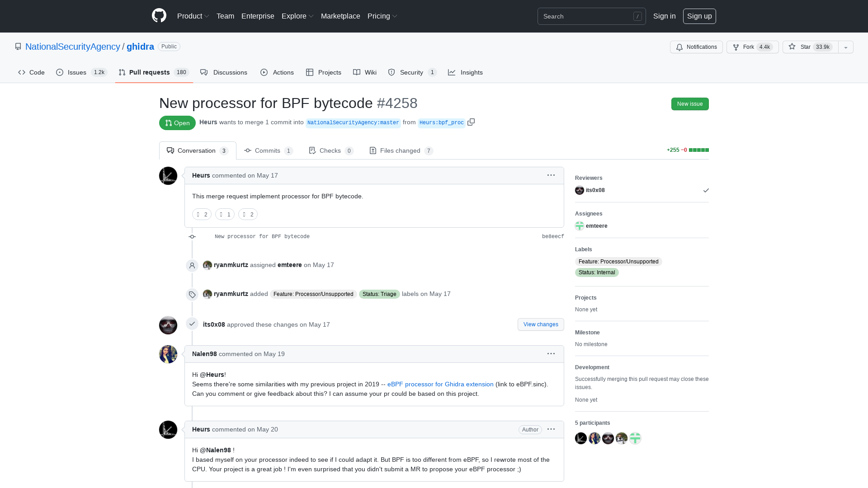Click the New issue button
This screenshot has height=488, width=868.
[x=690, y=104]
